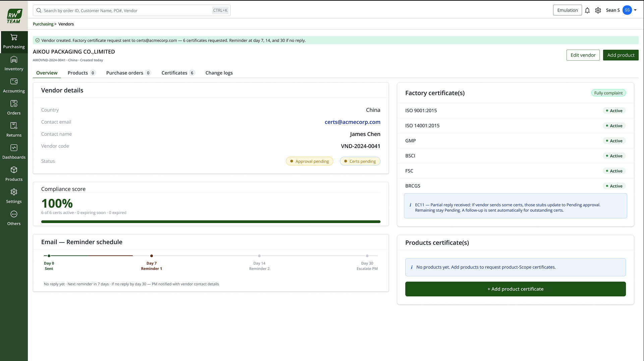Open the notifications bell
Image resolution: width=644 pixels, height=361 pixels.
click(x=587, y=10)
